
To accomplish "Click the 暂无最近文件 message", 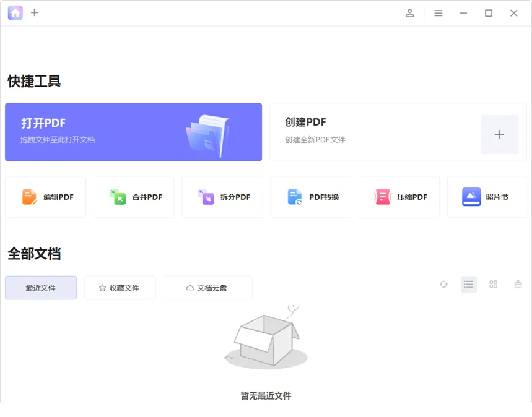I will click(x=266, y=395).
